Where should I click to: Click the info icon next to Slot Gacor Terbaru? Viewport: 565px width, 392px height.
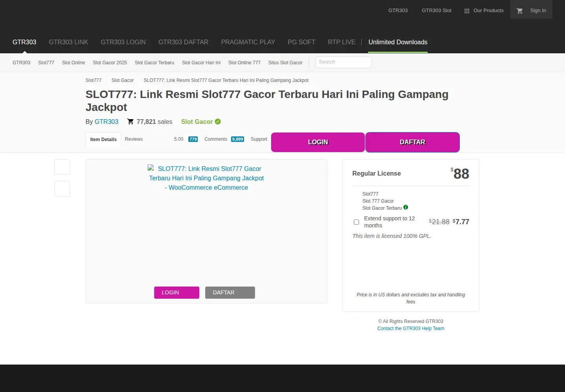[406, 207]
